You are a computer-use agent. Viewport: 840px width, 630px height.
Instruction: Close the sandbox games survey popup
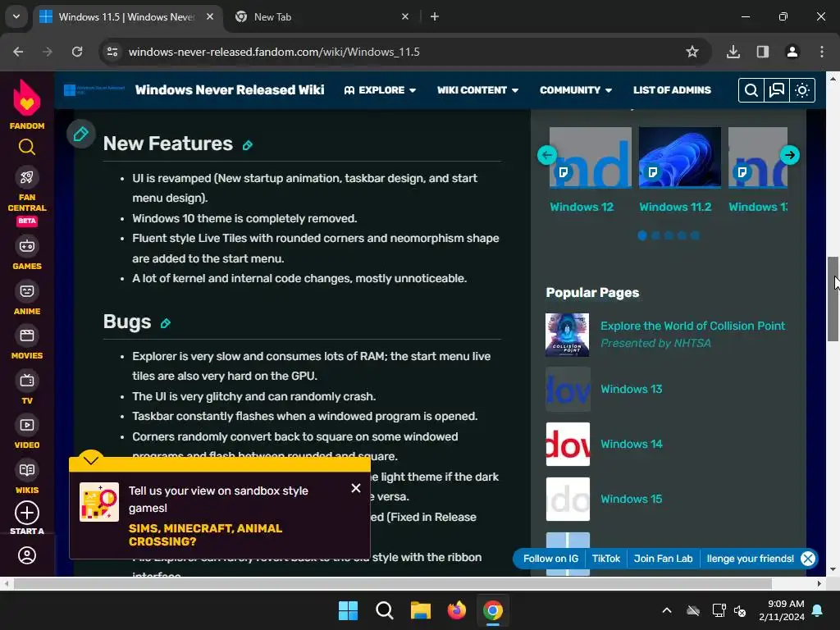coord(356,488)
